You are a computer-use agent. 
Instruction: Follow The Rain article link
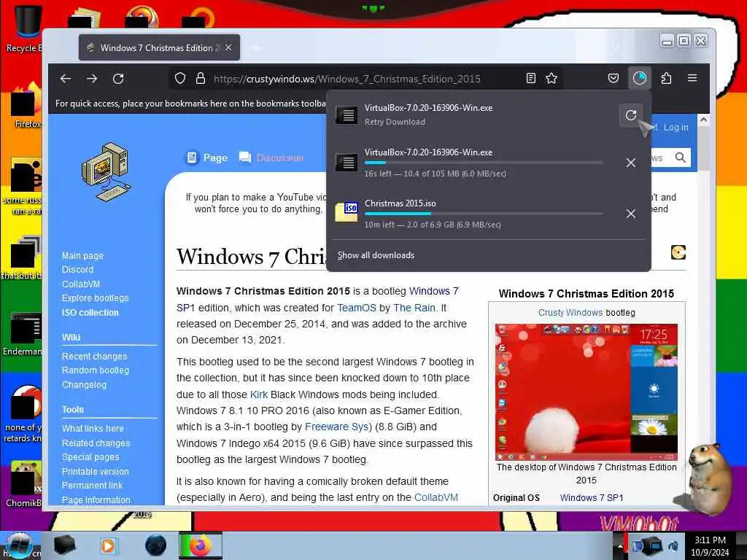[x=414, y=308]
